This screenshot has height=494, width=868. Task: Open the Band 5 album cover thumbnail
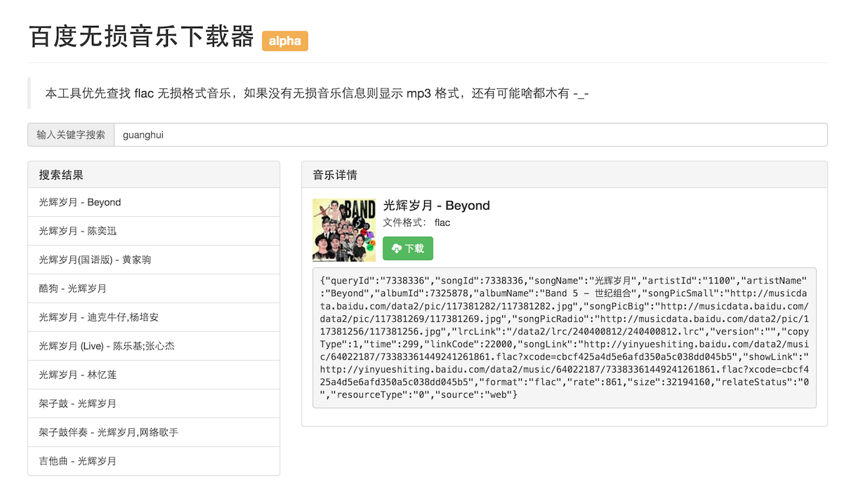344,230
